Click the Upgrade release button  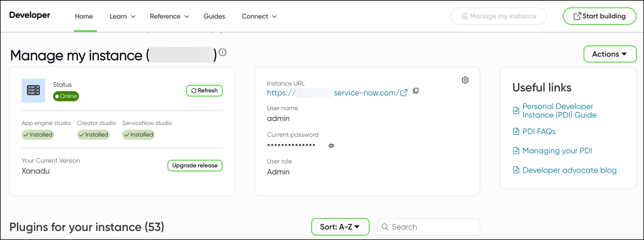(x=195, y=166)
